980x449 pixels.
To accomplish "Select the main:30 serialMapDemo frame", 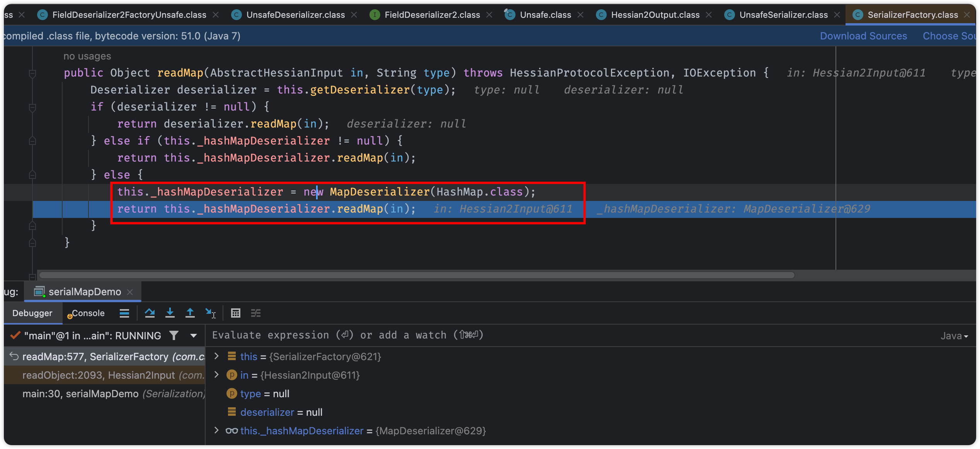I will pos(104,393).
